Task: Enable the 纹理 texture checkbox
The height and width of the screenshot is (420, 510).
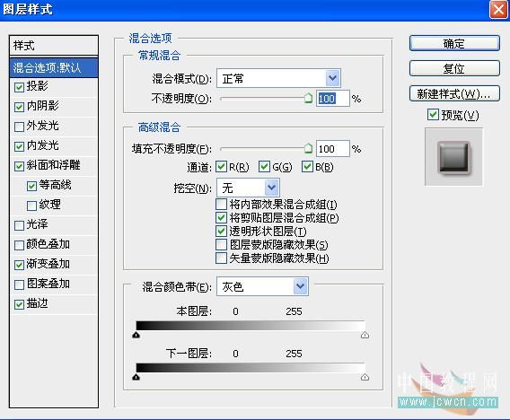Action: tap(31, 206)
